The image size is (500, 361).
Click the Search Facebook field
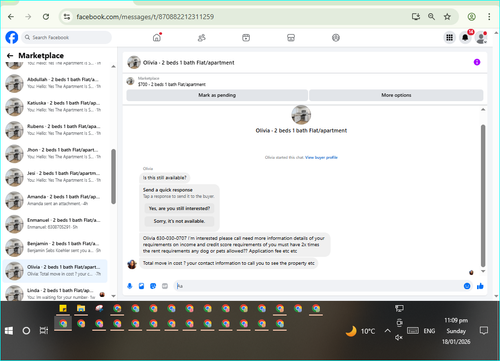coord(67,37)
